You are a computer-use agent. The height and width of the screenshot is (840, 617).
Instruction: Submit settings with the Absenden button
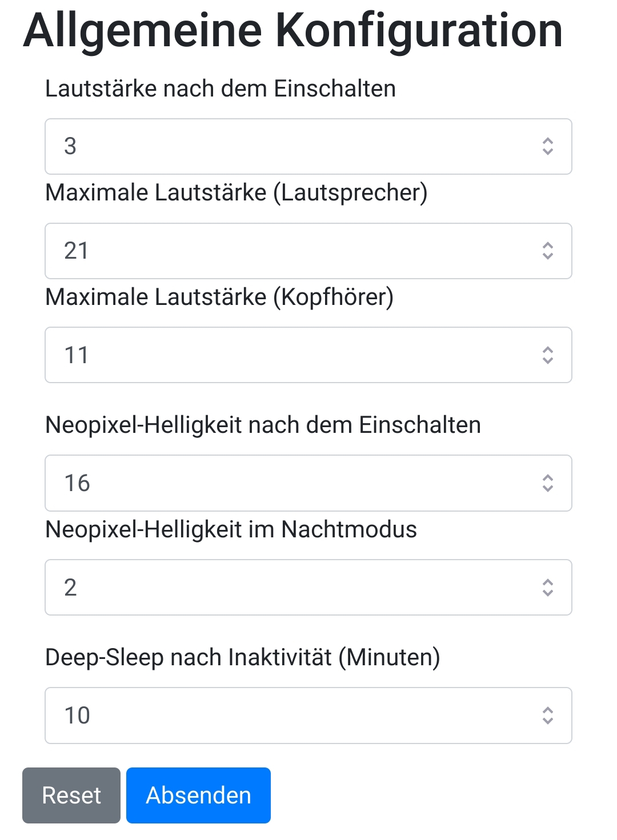coord(198,795)
